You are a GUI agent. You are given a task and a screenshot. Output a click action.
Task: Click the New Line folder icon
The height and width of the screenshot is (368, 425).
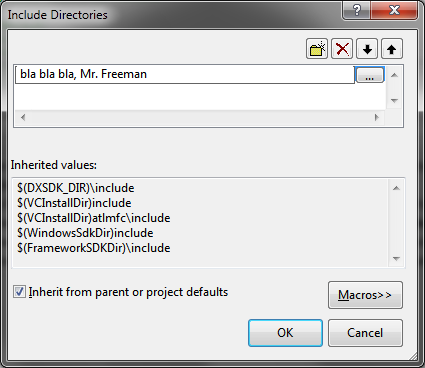pyautogui.click(x=317, y=49)
